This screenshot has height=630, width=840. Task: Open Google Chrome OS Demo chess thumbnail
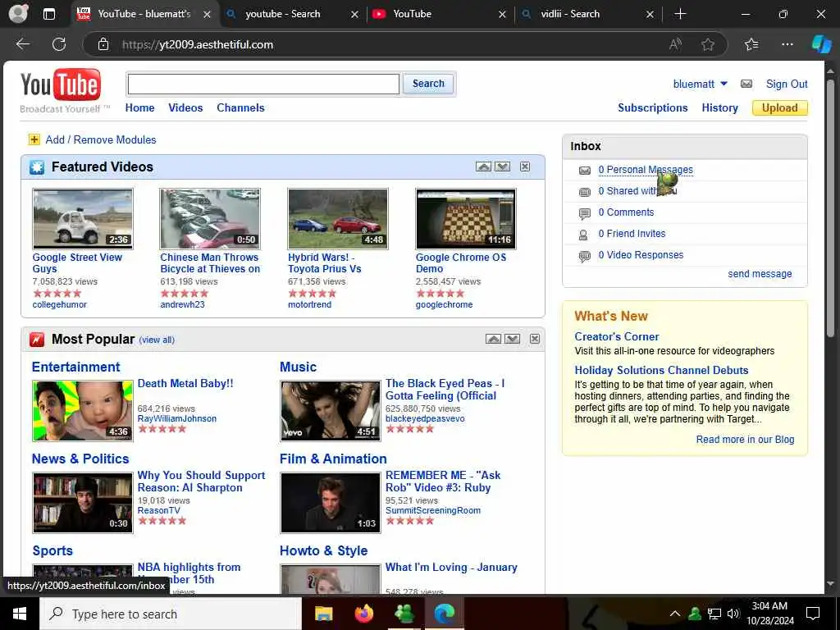[466, 218]
